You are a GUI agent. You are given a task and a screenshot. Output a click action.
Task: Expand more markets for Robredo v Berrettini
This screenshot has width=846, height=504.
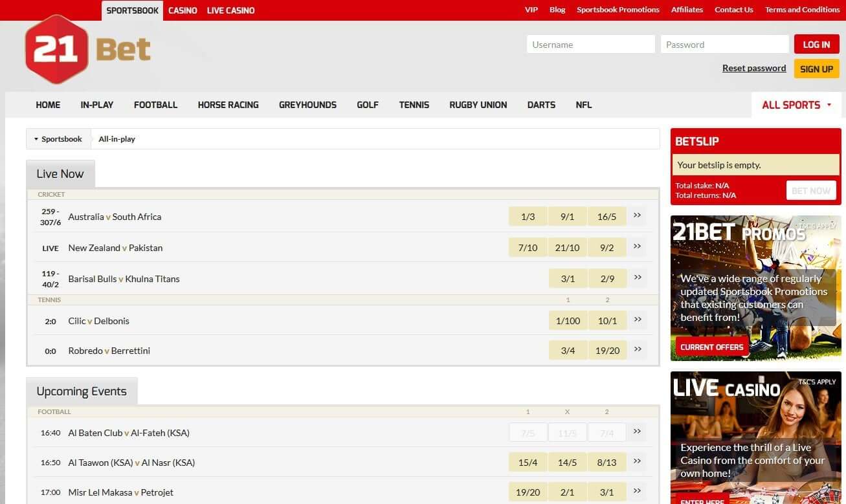tap(638, 349)
